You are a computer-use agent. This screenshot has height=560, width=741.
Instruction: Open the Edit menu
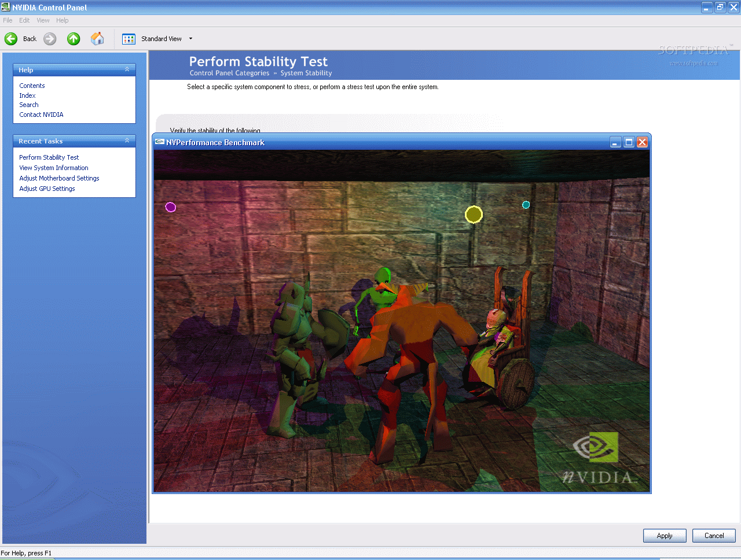pos(24,20)
